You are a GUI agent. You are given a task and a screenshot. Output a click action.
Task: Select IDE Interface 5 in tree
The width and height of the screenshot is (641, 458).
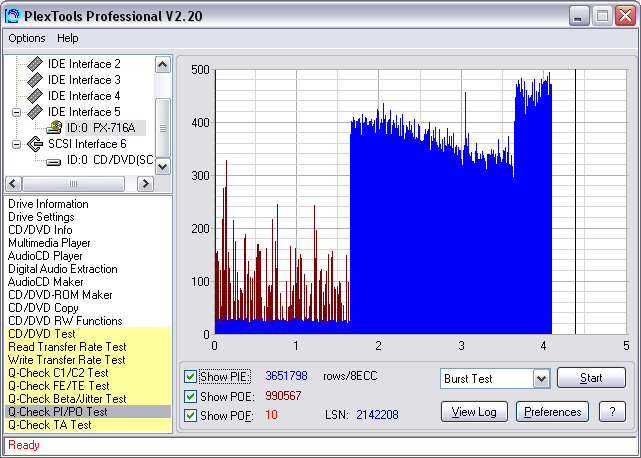pos(84,112)
